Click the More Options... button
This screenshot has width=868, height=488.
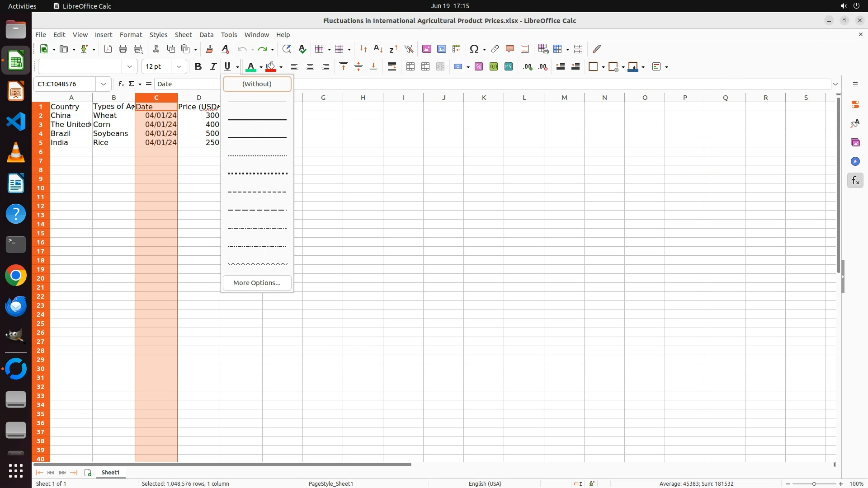(x=257, y=283)
